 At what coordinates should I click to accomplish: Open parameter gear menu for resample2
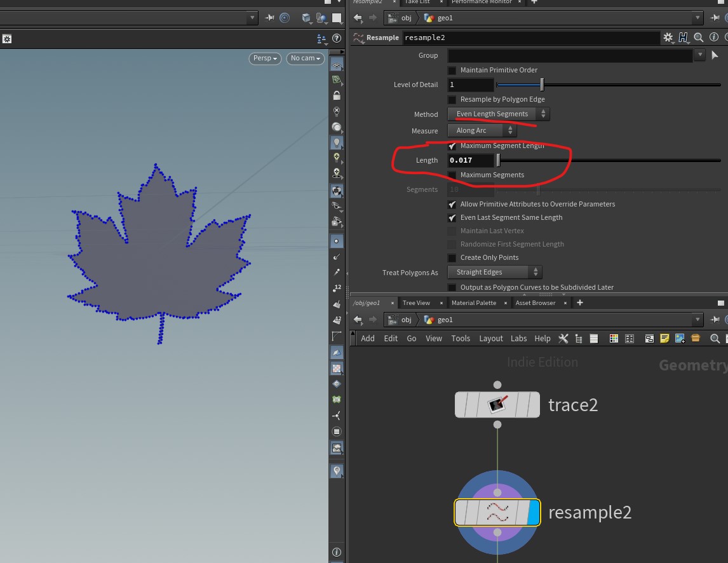pyautogui.click(x=668, y=38)
